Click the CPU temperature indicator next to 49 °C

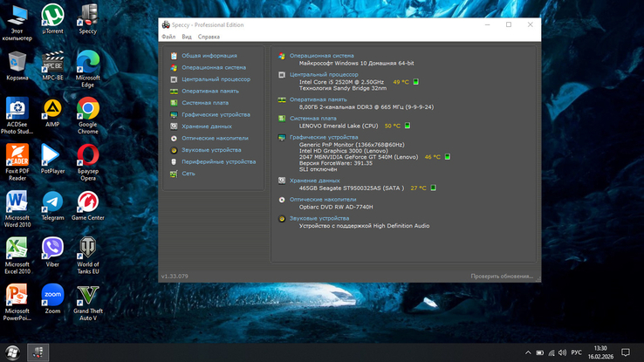[415, 82]
